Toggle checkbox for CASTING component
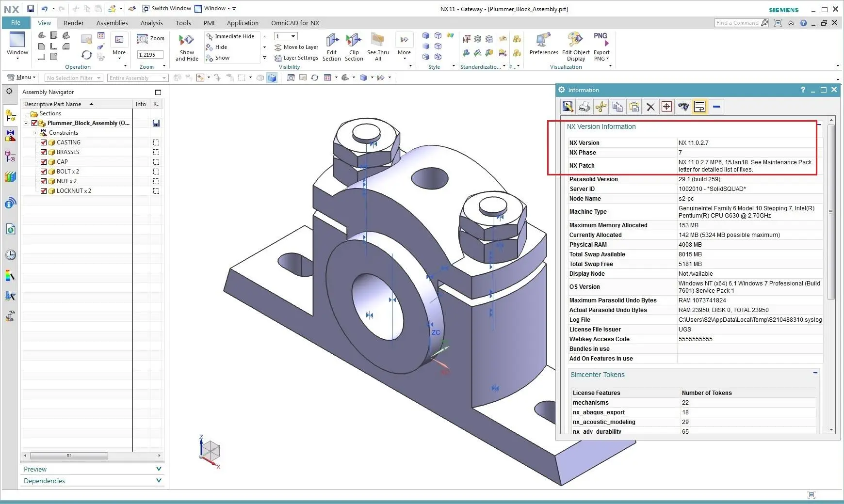The image size is (844, 504). [x=44, y=142]
